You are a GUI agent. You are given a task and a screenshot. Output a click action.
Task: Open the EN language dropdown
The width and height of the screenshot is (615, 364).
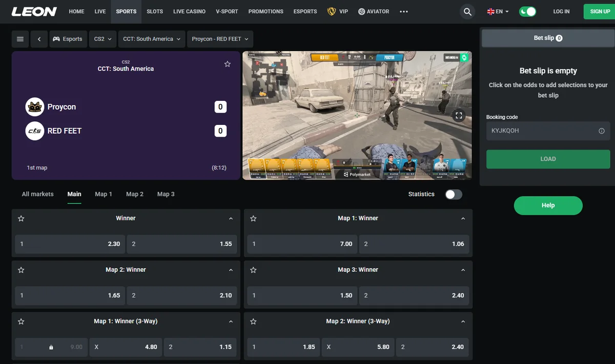point(498,11)
